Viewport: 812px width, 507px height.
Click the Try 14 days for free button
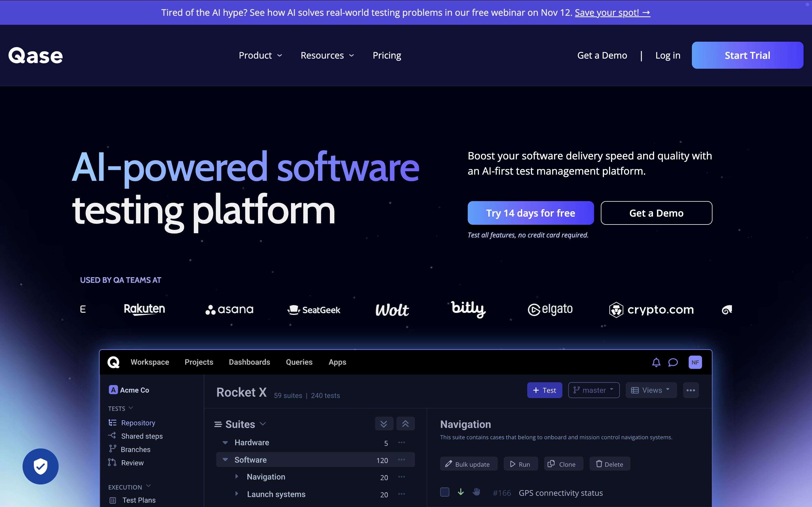531,213
